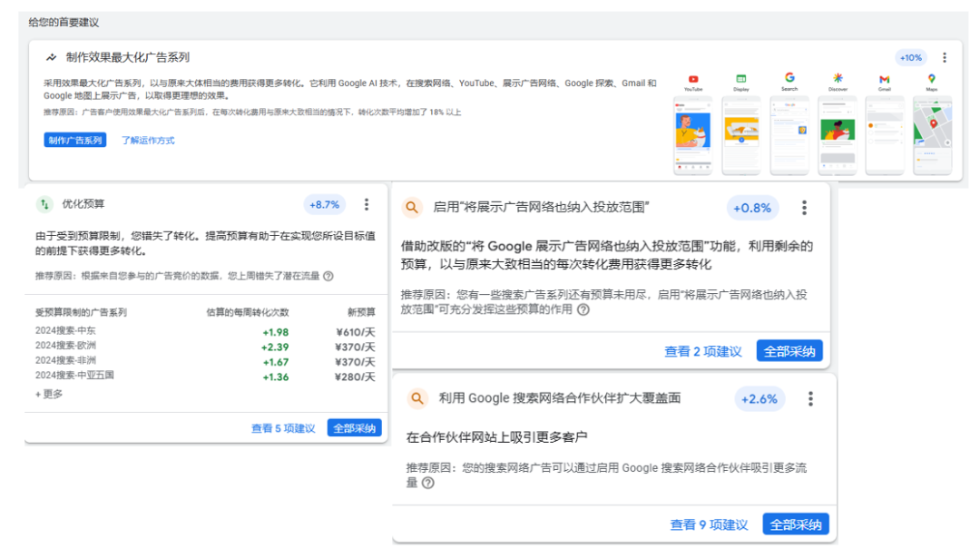Open the overflow menu on 优化预算 card
980x558 pixels.
[x=366, y=205]
